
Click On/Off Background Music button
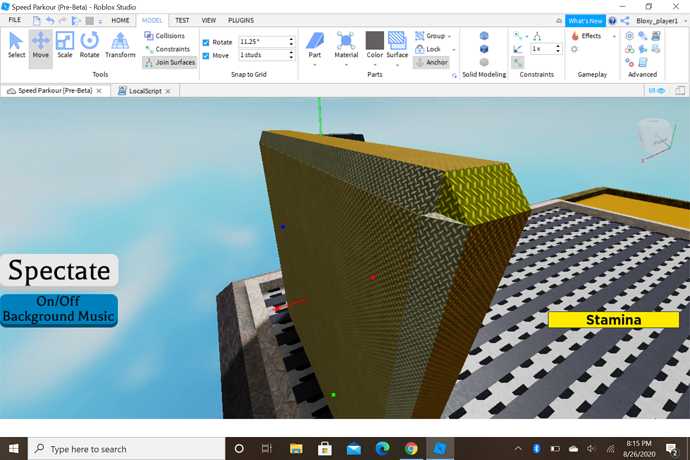(59, 309)
